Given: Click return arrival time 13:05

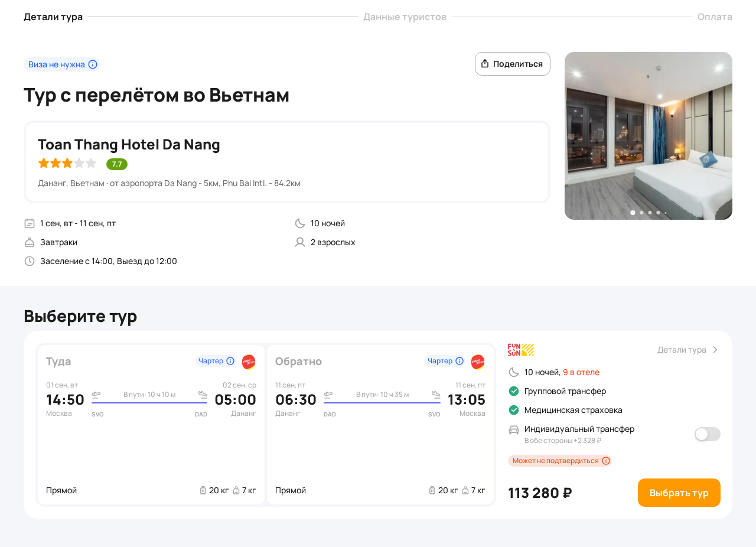Looking at the screenshot, I should [x=467, y=399].
